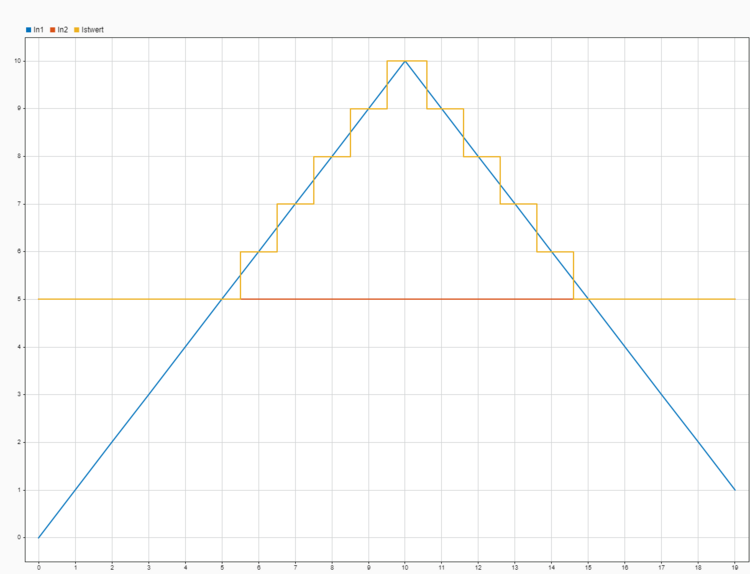The image size is (750, 574).
Task: Click the blue line's end at x=19
Action: (735, 490)
